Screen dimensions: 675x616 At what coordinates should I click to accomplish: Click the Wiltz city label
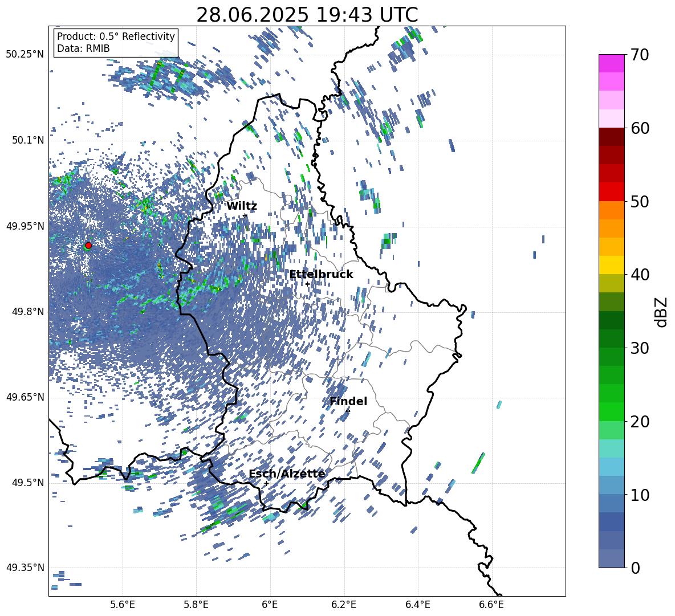click(x=242, y=206)
